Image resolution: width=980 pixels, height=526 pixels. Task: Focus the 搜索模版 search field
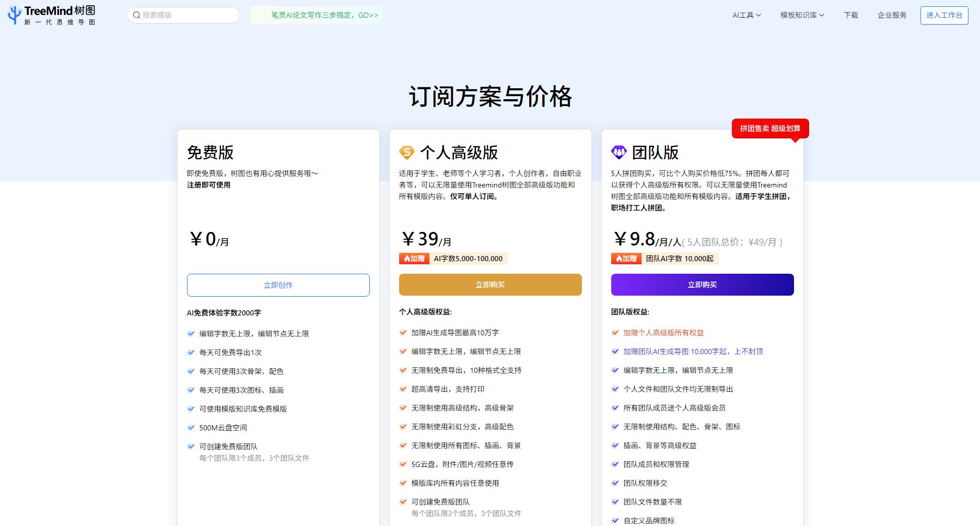188,15
